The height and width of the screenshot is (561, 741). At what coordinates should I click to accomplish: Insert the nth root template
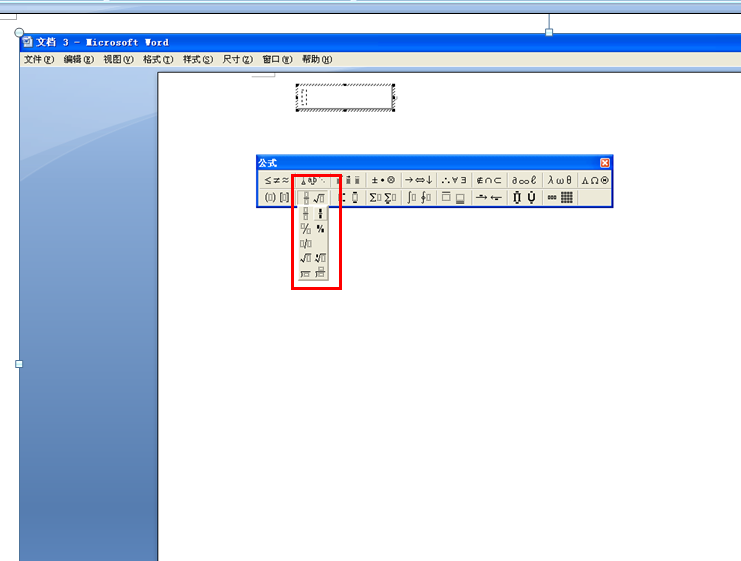(320, 258)
